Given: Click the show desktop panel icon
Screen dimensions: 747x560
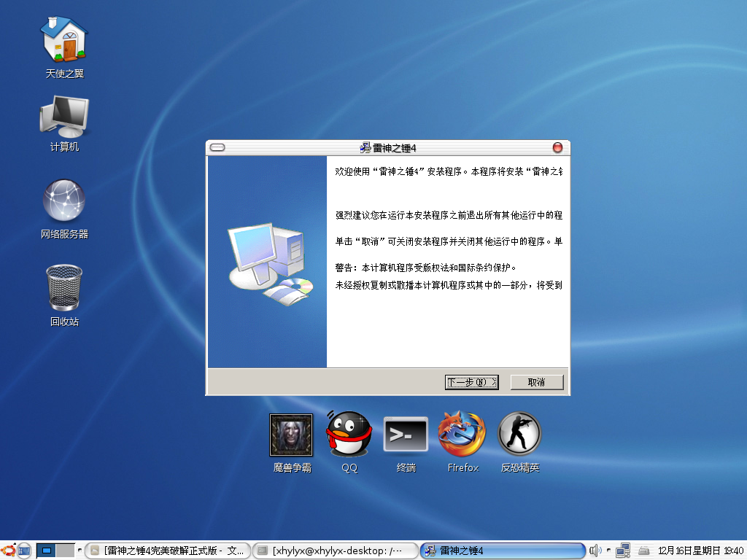Looking at the screenshot, I should tap(24, 551).
